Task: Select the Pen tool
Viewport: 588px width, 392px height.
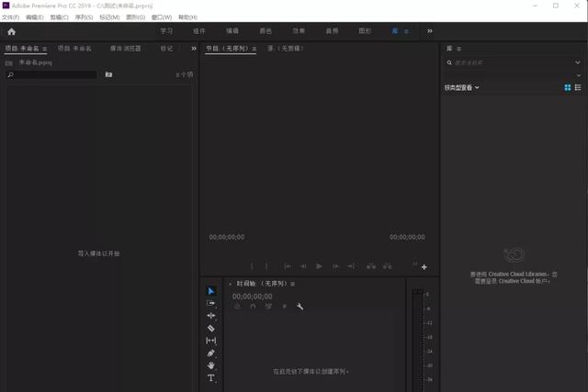Action: [211, 353]
